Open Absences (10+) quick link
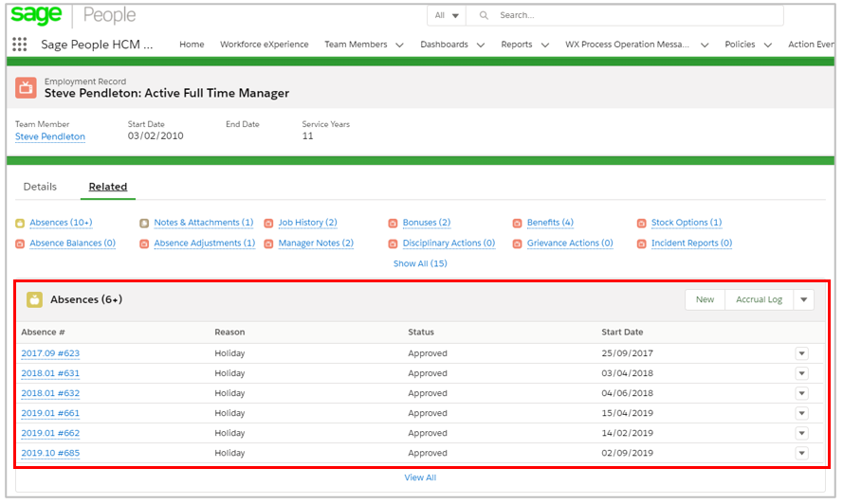This screenshot has height=504, width=843. (x=61, y=223)
